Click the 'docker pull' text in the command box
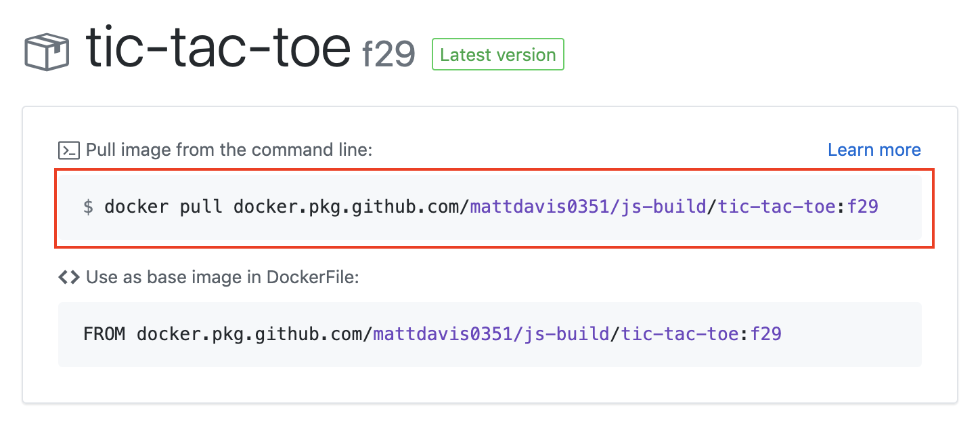 (x=163, y=207)
